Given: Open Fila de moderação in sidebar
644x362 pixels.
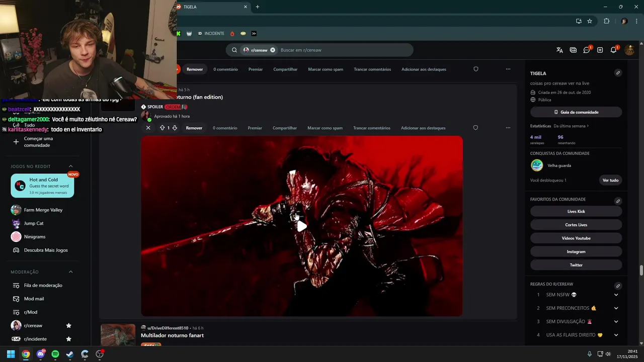Looking at the screenshot, I should (x=43, y=285).
